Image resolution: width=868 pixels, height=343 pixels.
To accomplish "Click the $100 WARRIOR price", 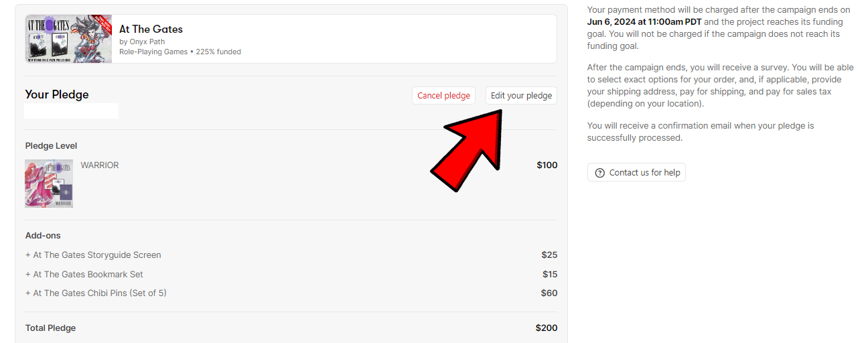I will (547, 165).
